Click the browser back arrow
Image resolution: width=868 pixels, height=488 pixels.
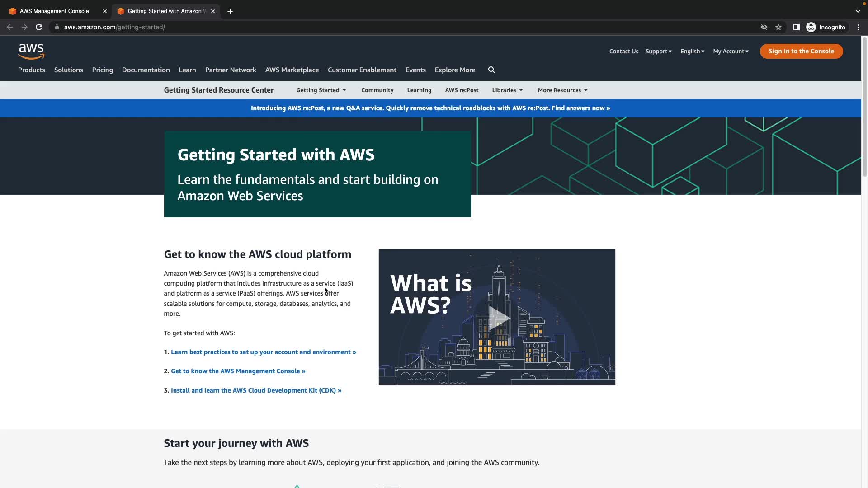tap(10, 27)
